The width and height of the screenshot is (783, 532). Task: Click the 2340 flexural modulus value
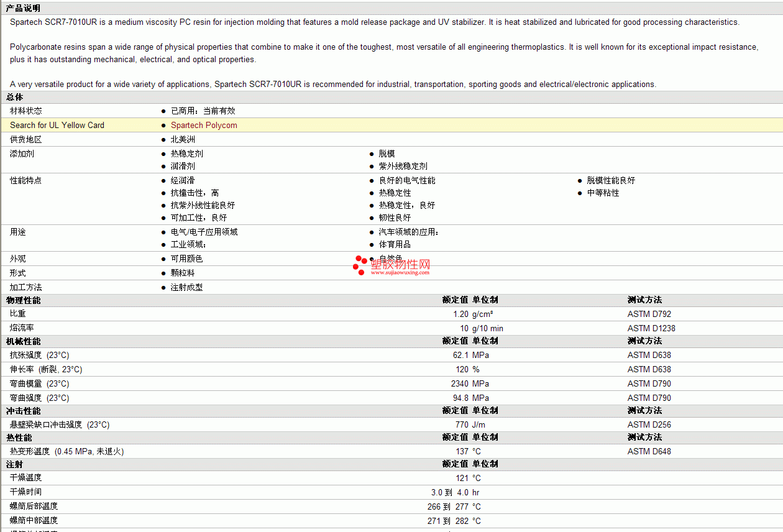pyautogui.click(x=460, y=383)
